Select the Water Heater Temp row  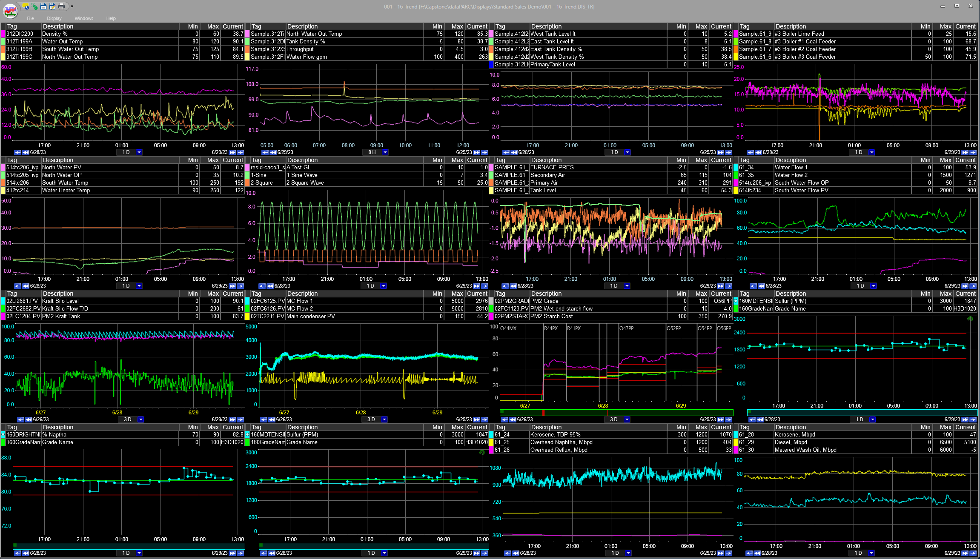pos(123,191)
